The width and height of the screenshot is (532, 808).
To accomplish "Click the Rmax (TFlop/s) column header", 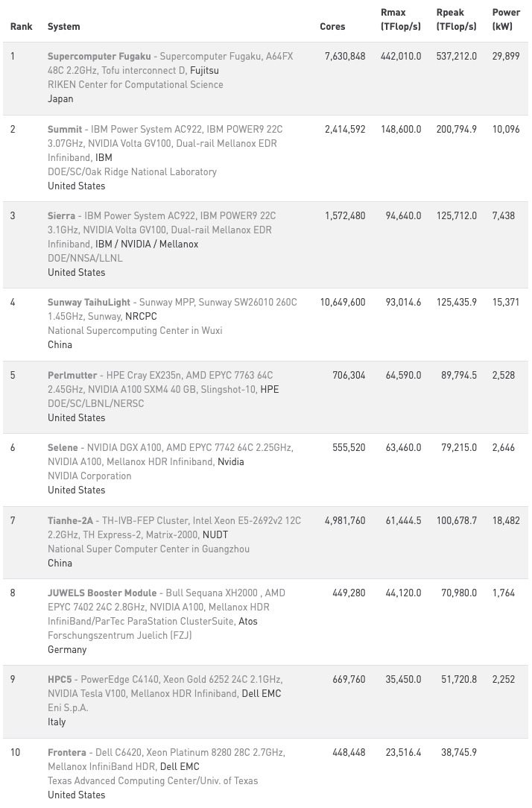I will 400,20.
